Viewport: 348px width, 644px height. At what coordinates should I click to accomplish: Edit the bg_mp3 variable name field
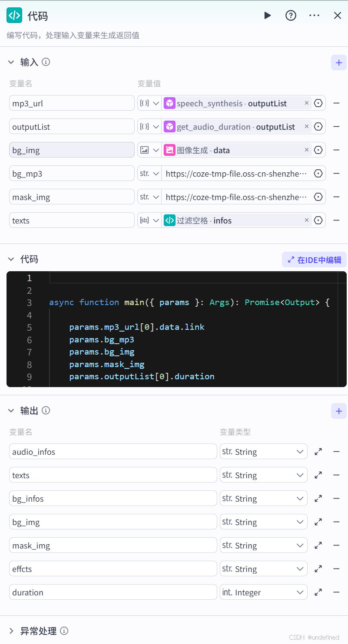(x=72, y=174)
